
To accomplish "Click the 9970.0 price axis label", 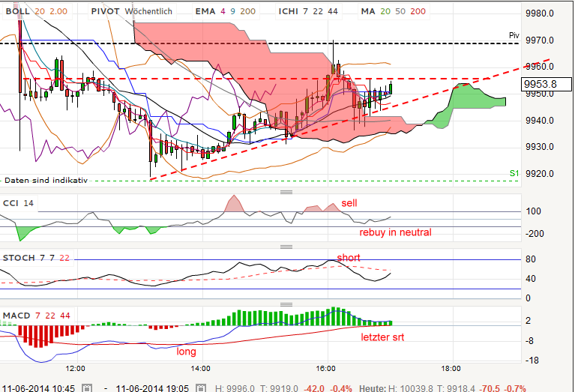I will tap(540, 40).
